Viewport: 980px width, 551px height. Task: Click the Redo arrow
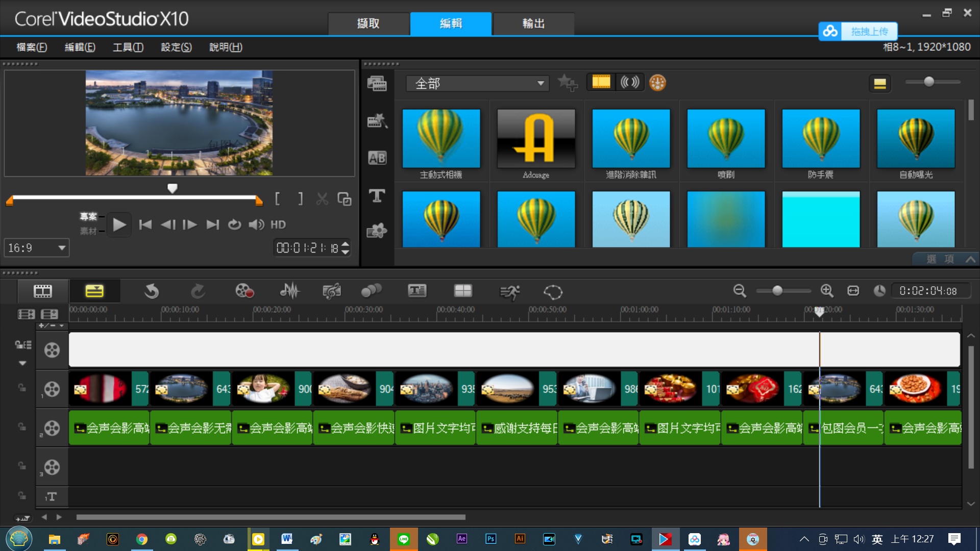(198, 291)
